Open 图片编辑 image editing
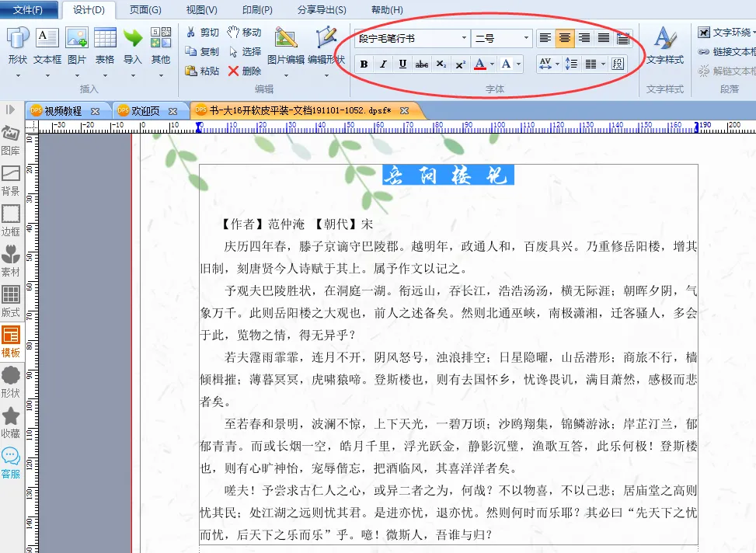 pyautogui.click(x=286, y=47)
